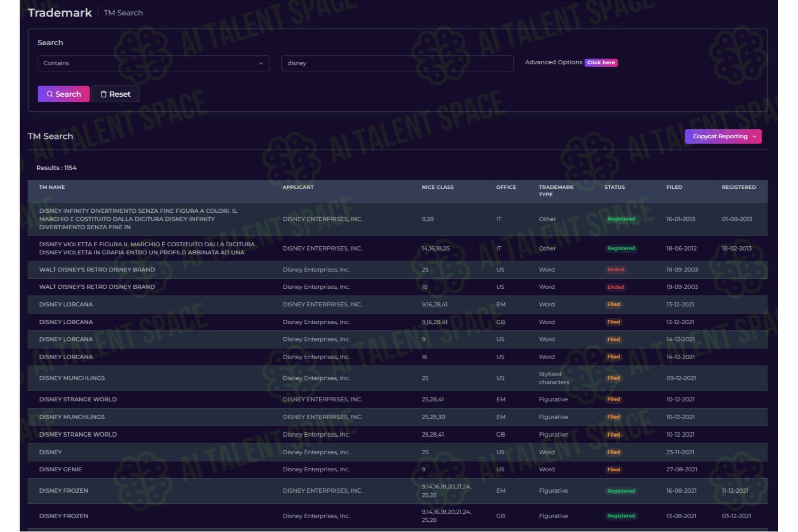798x532 pixels.
Task: Sort by OFFICE column header
Action: coord(506,187)
